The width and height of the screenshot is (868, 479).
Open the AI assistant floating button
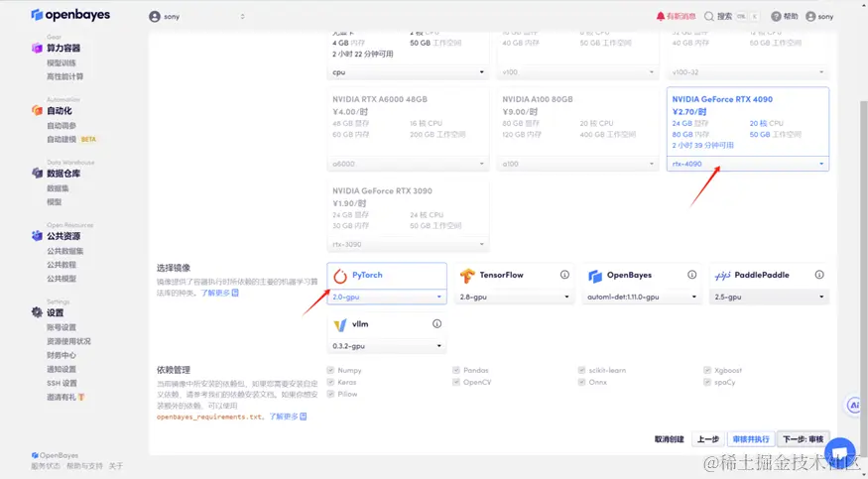pyautogui.click(x=854, y=406)
